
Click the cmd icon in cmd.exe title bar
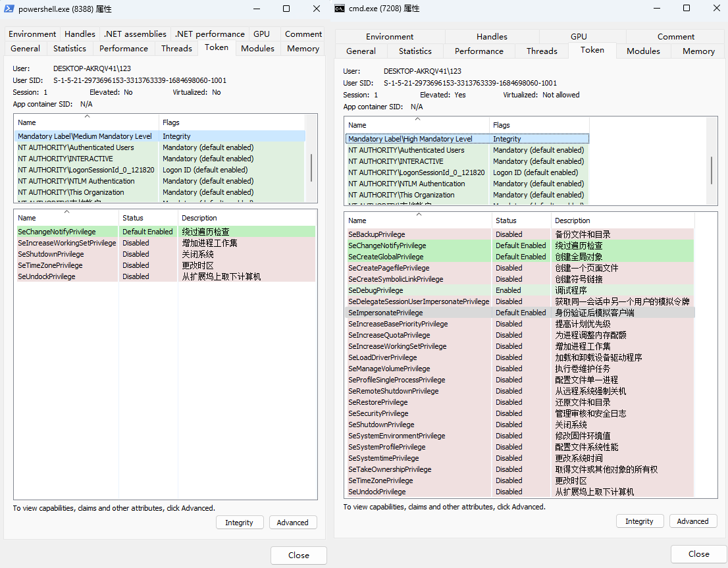(x=340, y=9)
